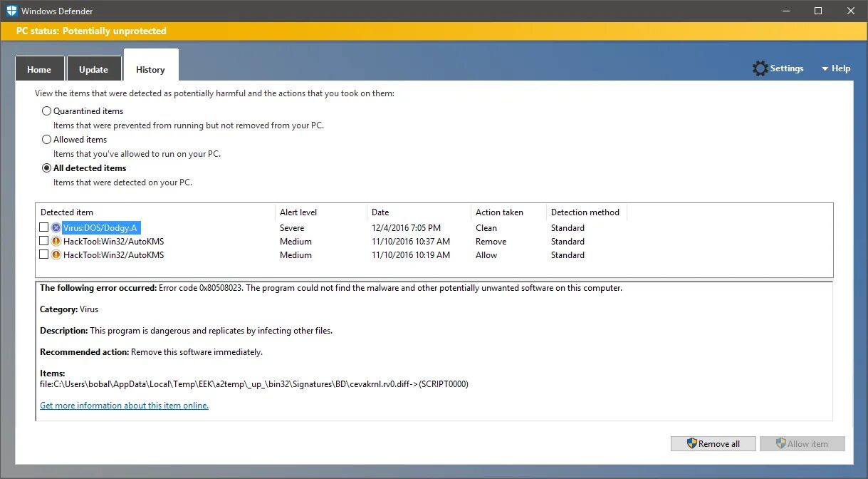
Task: Click the warning icon on the 10:19 AM AutoKMS row
Action: pyautogui.click(x=56, y=255)
